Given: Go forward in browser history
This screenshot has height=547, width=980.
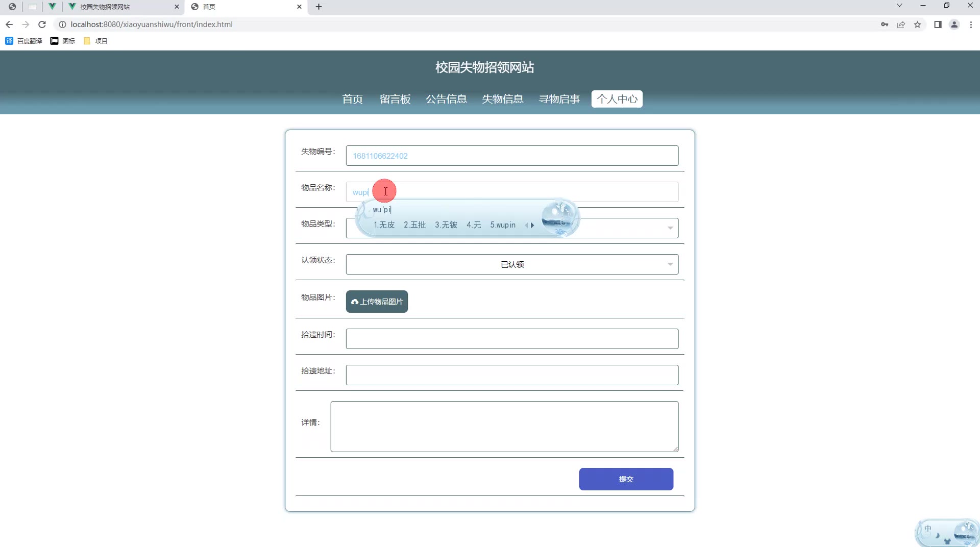Looking at the screenshot, I should (x=26, y=24).
